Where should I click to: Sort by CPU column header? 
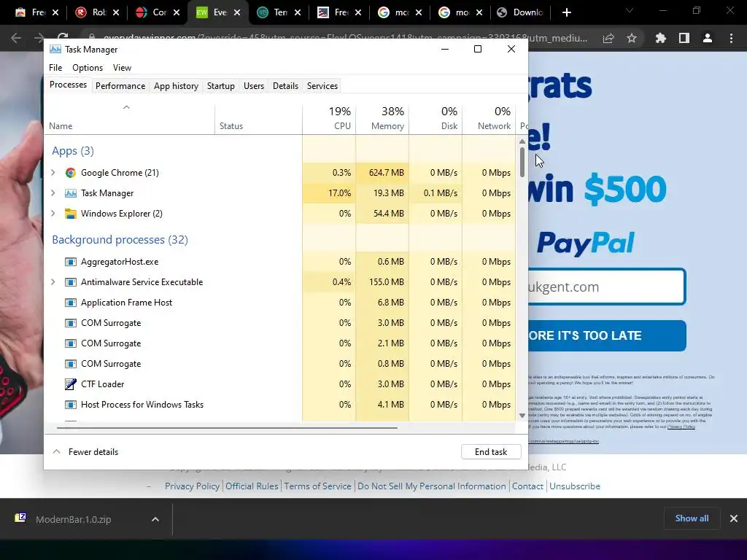click(329, 119)
